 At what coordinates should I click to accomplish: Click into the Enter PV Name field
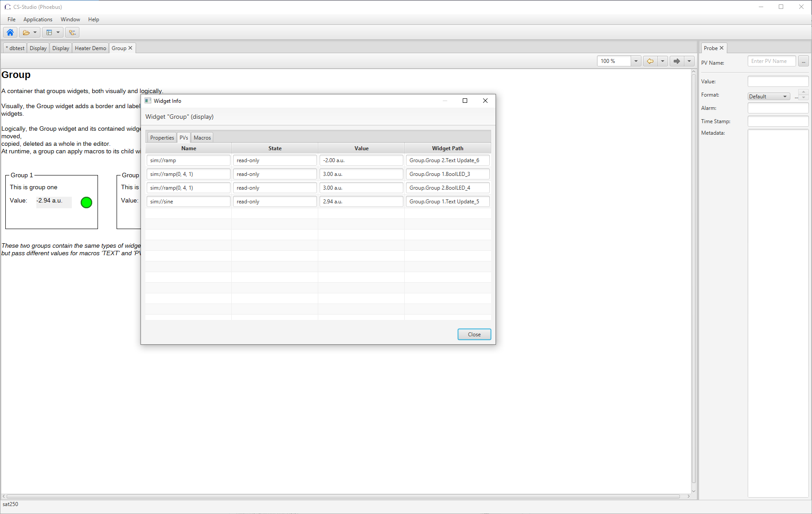[x=771, y=61]
